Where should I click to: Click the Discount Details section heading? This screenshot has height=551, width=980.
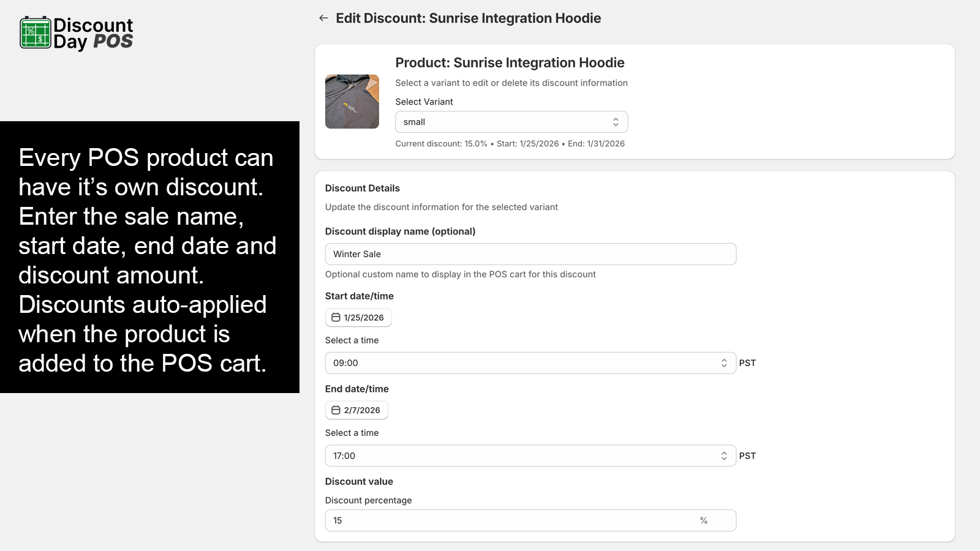[363, 188]
